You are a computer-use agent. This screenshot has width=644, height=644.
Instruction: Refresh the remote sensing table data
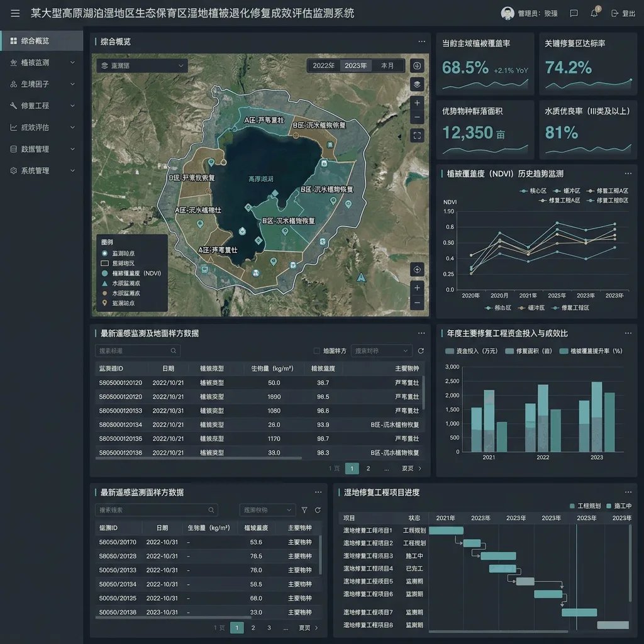tap(421, 351)
